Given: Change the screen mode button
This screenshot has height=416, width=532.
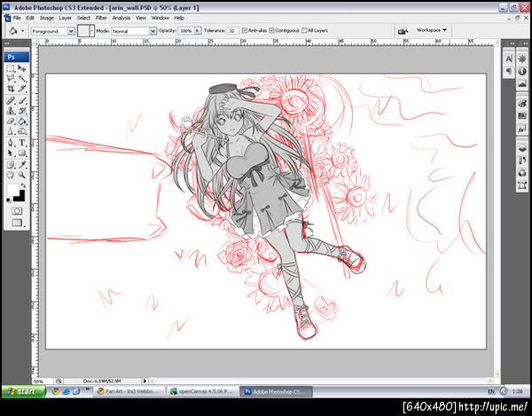Looking at the screenshot, I should click(x=17, y=223).
